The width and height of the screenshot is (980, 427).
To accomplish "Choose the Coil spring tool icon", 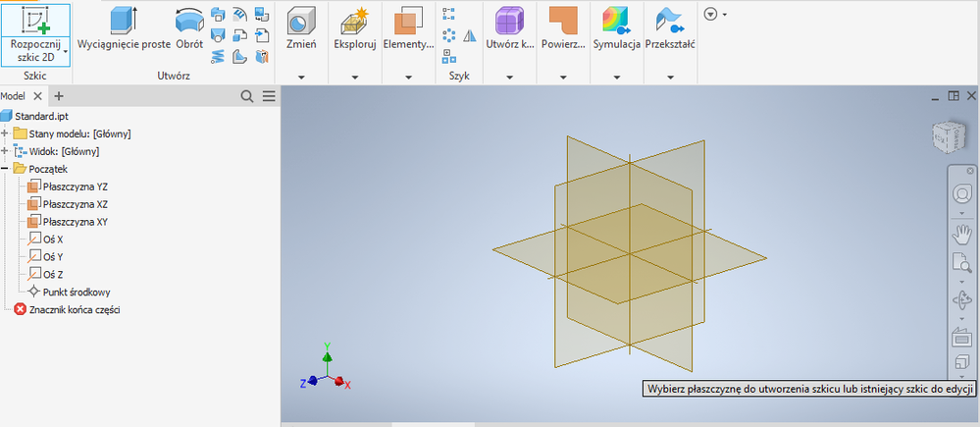I will pyautogui.click(x=218, y=56).
